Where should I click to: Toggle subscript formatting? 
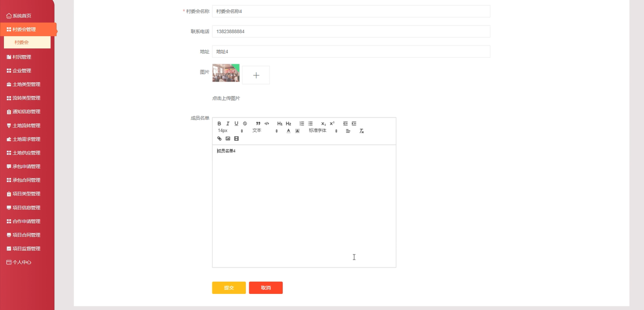tap(323, 123)
